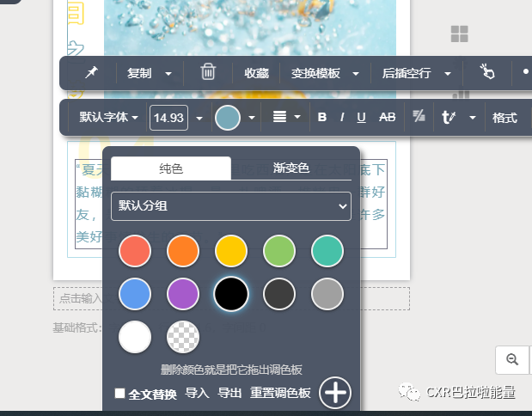Select the black color swatch
532x416 pixels.
pos(231,294)
